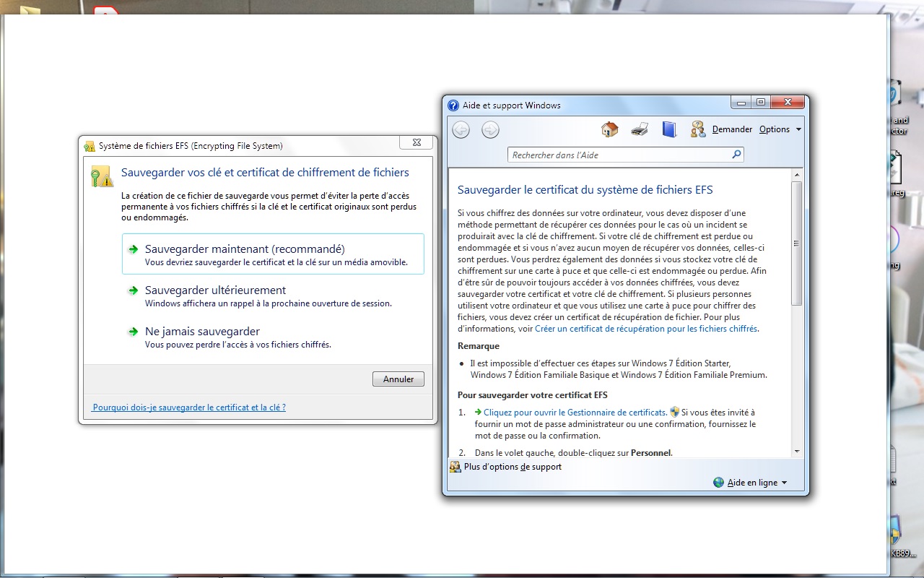The image size is (924, 578).
Task: Click the magnifier search icon in Help
Action: (x=736, y=155)
